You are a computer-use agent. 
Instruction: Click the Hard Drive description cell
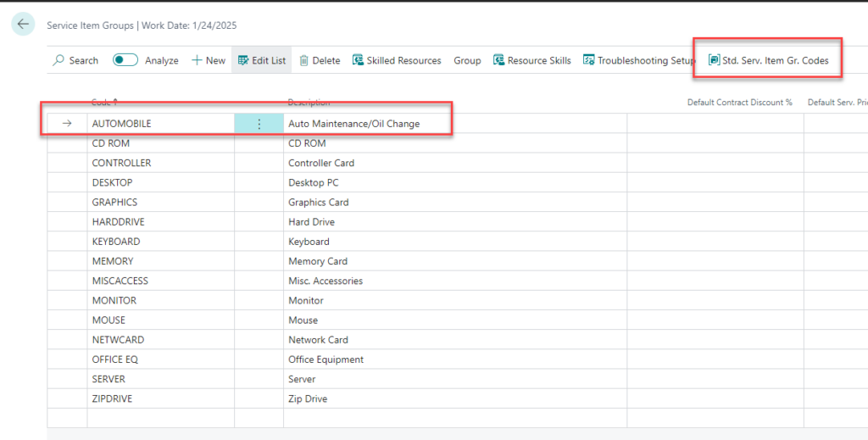[x=311, y=222]
